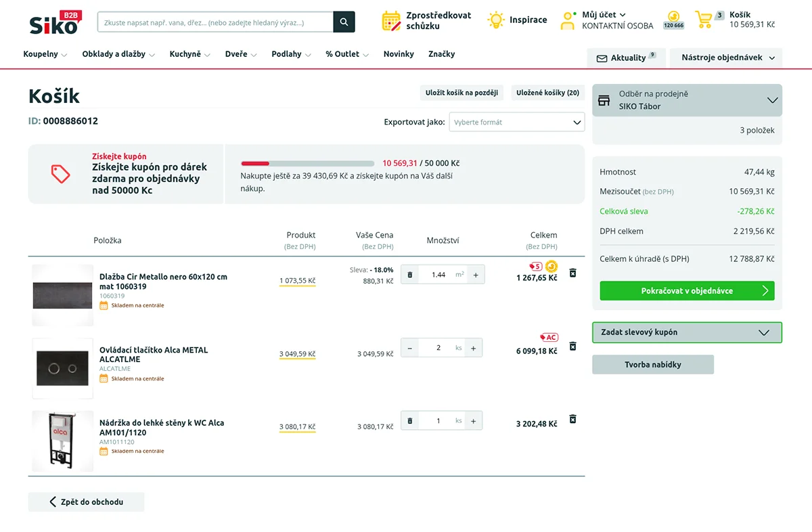
Task: Increase quantity of Dlažba Cir Metallo
Action: pos(476,275)
